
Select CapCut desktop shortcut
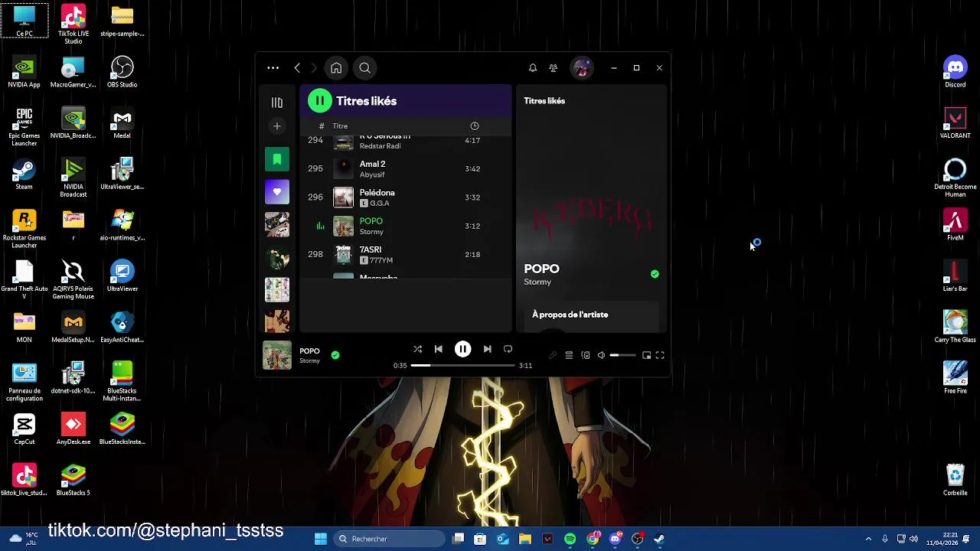[24, 429]
